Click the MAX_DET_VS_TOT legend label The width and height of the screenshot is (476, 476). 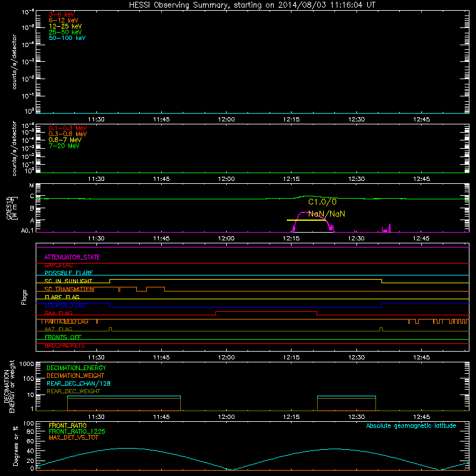[x=73, y=437]
